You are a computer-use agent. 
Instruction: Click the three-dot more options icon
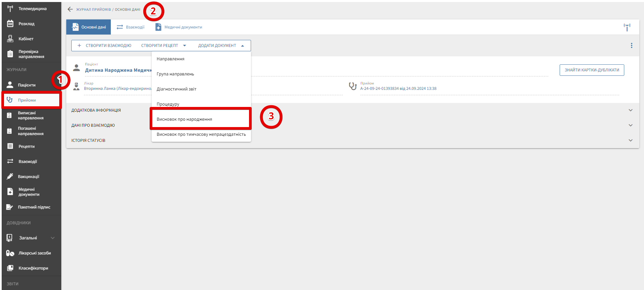[x=631, y=46]
